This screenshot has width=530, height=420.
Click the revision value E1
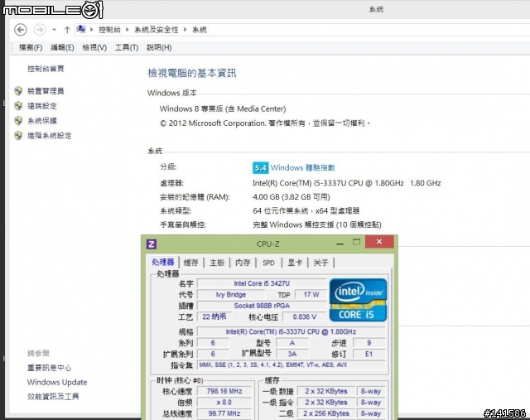(x=369, y=354)
